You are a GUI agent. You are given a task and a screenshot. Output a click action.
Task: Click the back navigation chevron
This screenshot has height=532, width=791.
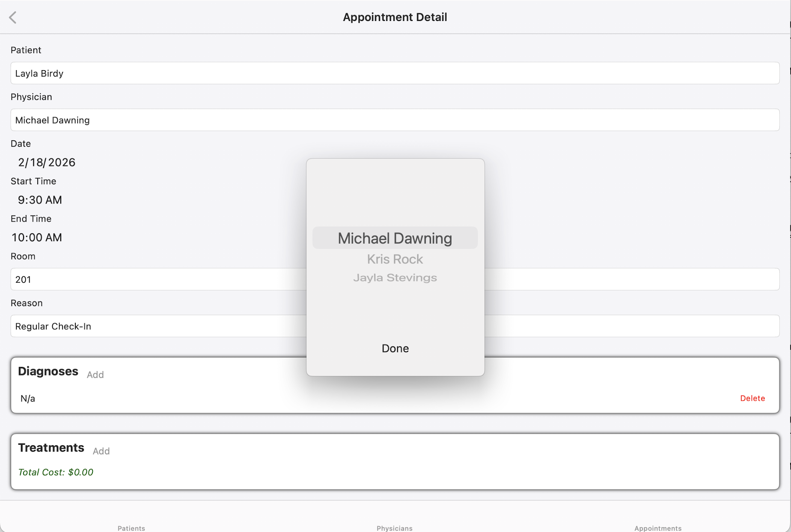click(13, 17)
